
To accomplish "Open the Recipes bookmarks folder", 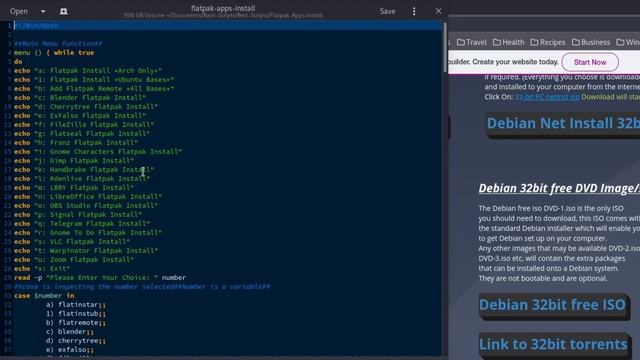I will point(548,42).
